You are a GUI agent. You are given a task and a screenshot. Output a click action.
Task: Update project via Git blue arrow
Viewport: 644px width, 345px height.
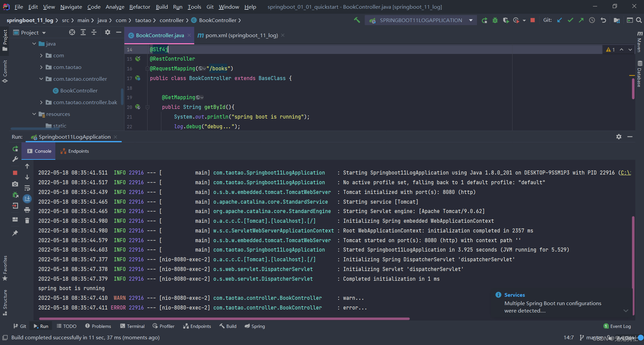559,20
